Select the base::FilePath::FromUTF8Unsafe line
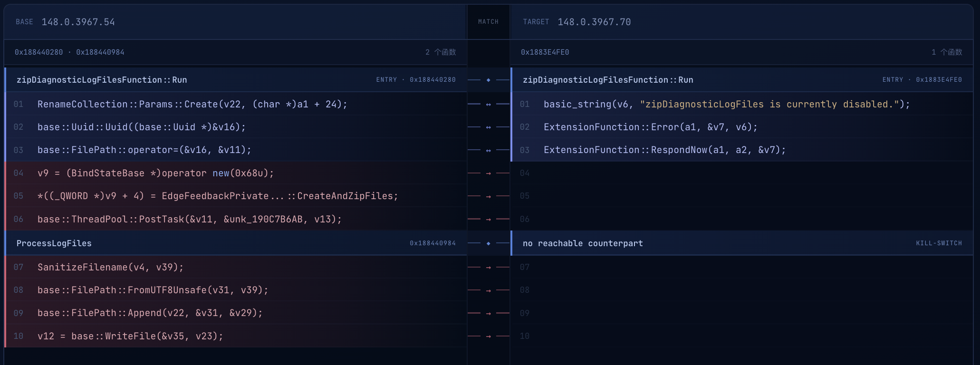This screenshot has height=365, width=980. 236,290
